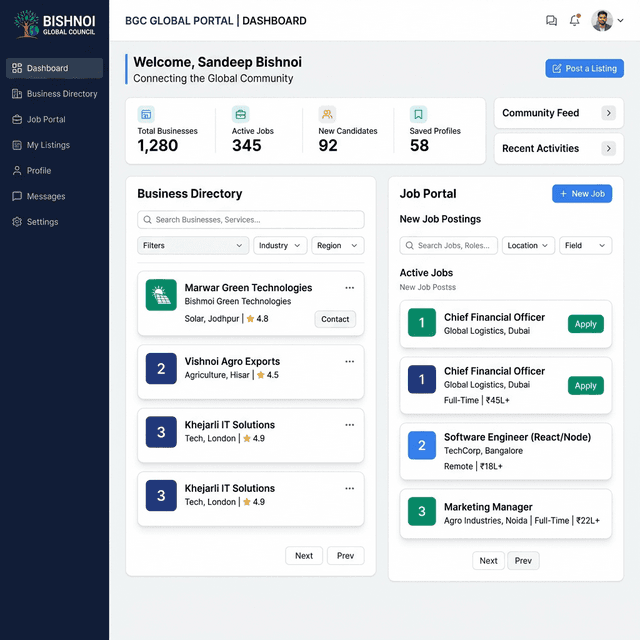Click the Marwar Green Technologies business name

(x=248, y=288)
